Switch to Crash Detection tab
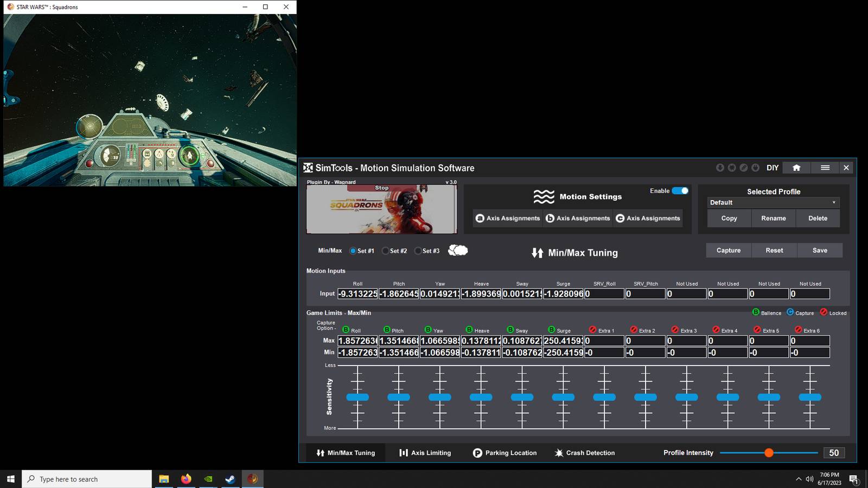 [585, 453]
